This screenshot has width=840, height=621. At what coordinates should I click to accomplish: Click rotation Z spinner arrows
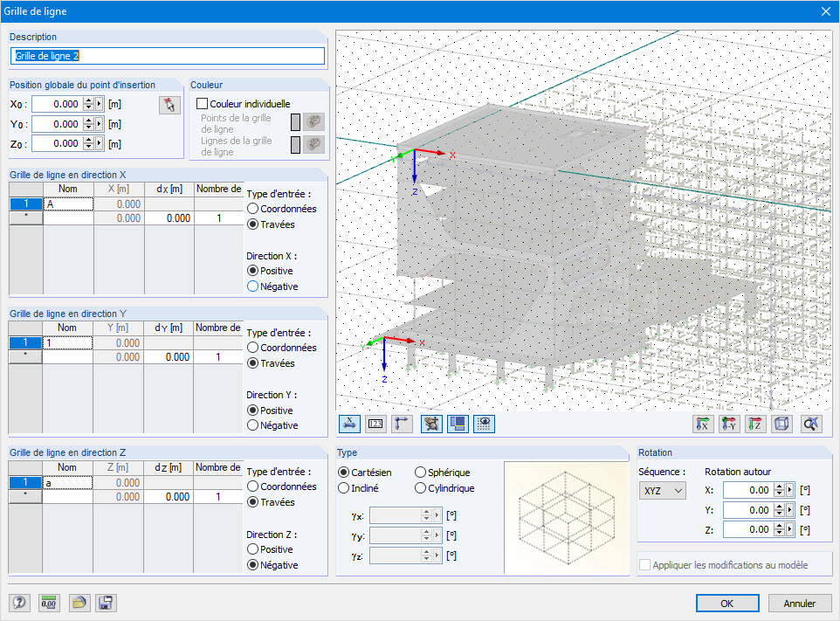click(x=780, y=529)
